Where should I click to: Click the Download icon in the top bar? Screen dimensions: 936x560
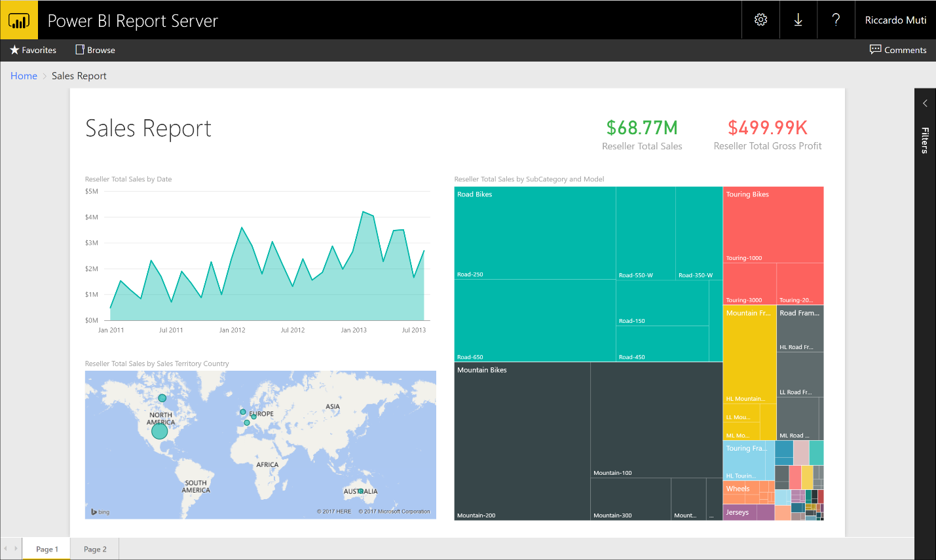click(x=798, y=20)
